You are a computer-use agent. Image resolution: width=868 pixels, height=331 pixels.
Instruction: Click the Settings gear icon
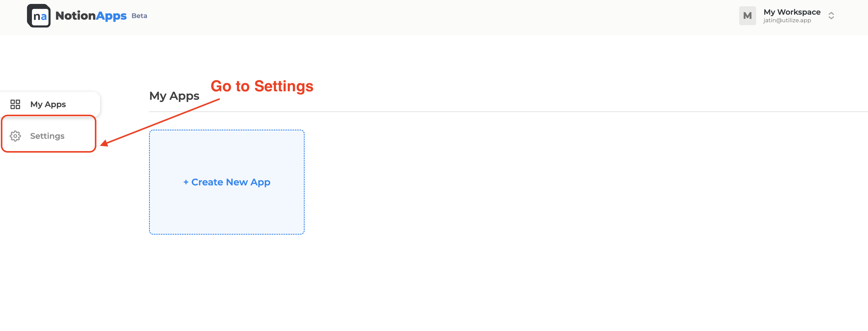pyautogui.click(x=15, y=136)
